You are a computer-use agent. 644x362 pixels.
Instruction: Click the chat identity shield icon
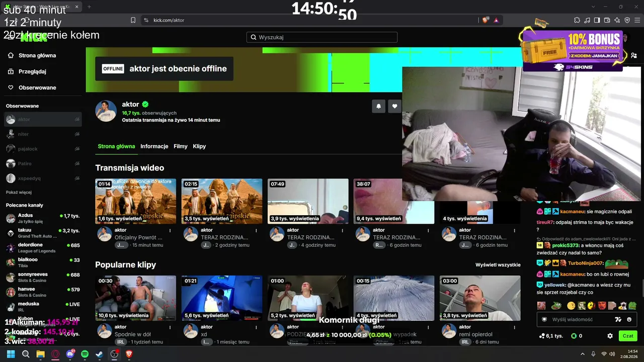point(544,319)
